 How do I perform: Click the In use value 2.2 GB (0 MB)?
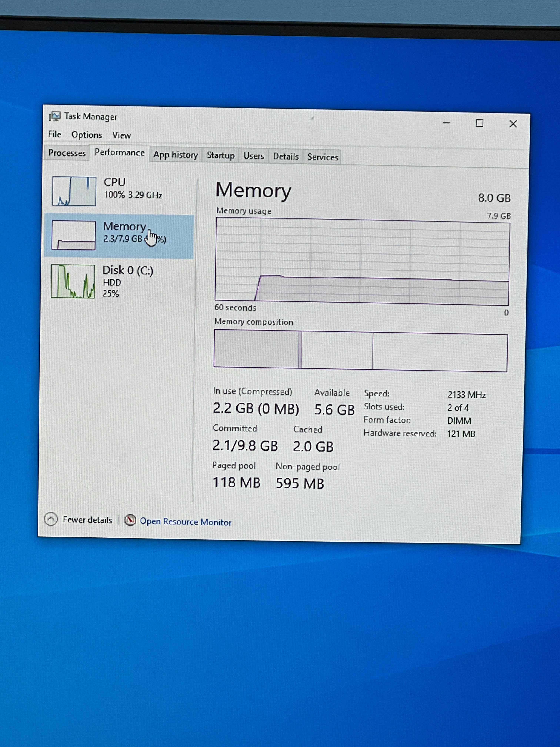click(256, 409)
